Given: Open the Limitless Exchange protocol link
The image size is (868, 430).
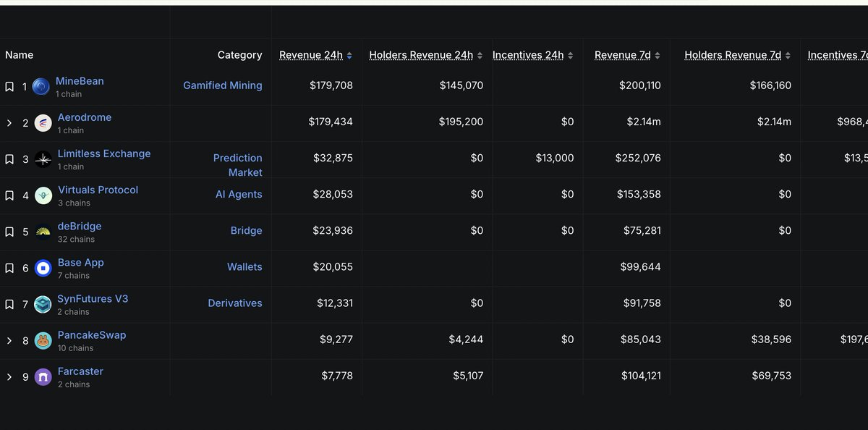Looking at the screenshot, I should pyautogui.click(x=104, y=153).
